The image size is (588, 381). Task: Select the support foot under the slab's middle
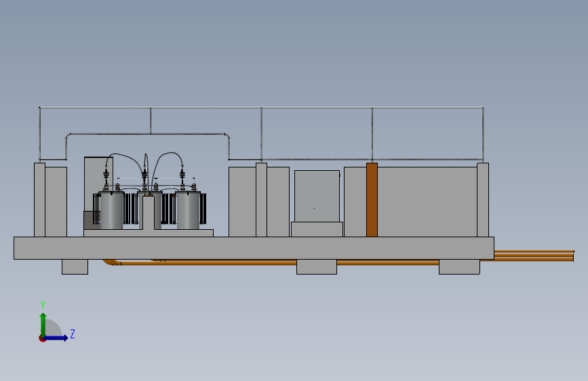click(x=317, y=266)
